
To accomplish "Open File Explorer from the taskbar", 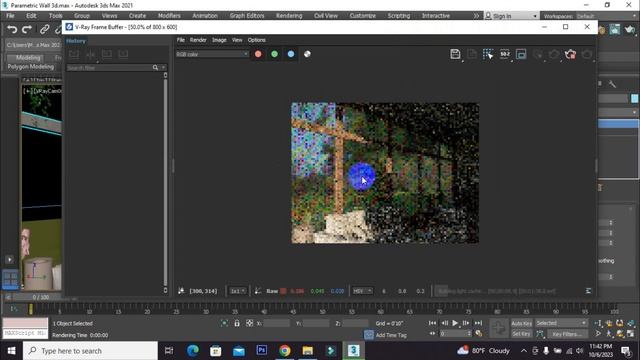I will coord(308,350).
